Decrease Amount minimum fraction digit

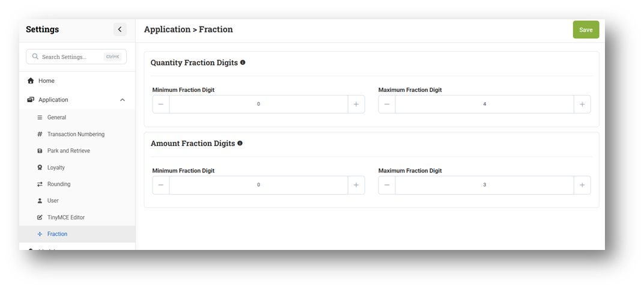point(161,185)
